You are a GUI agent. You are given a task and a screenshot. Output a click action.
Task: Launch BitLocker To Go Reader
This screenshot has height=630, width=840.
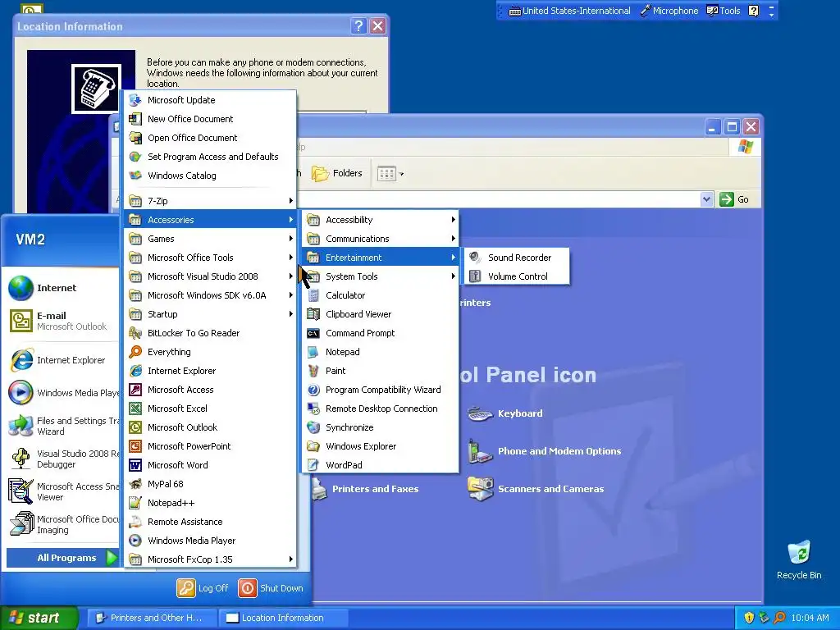(210, 333)
